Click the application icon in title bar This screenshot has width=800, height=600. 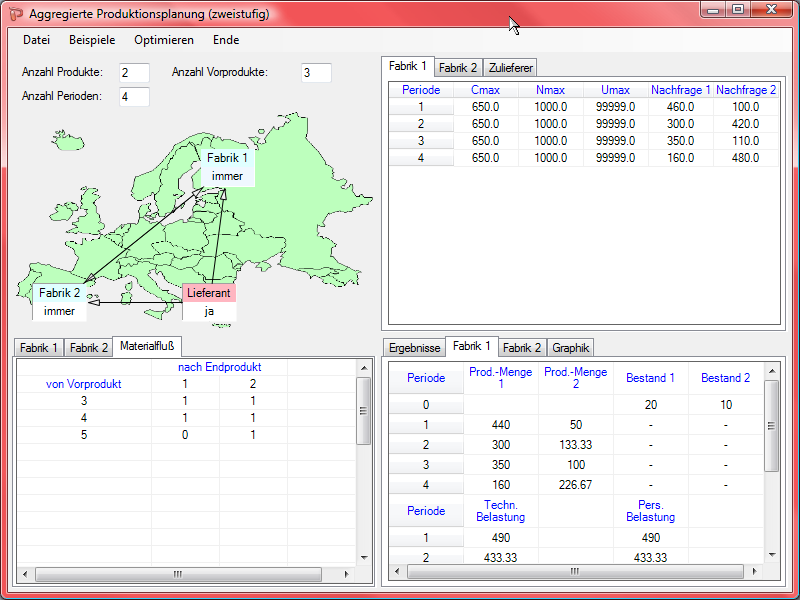coord(16,14)
